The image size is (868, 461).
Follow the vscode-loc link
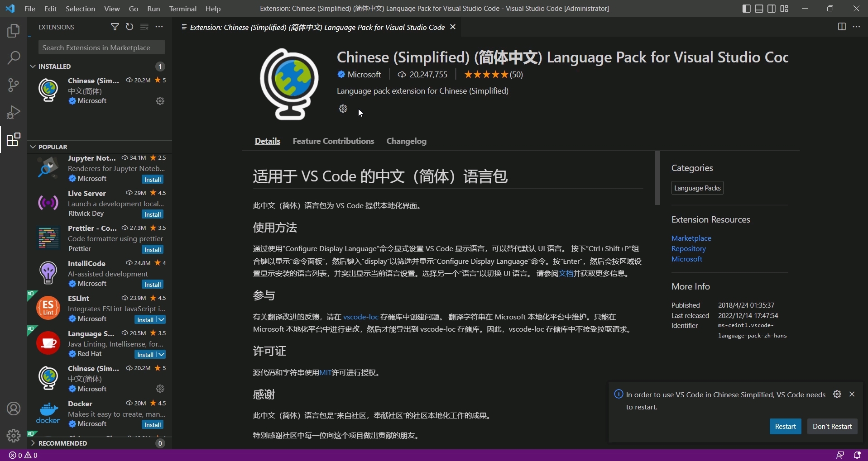(360, 317)
